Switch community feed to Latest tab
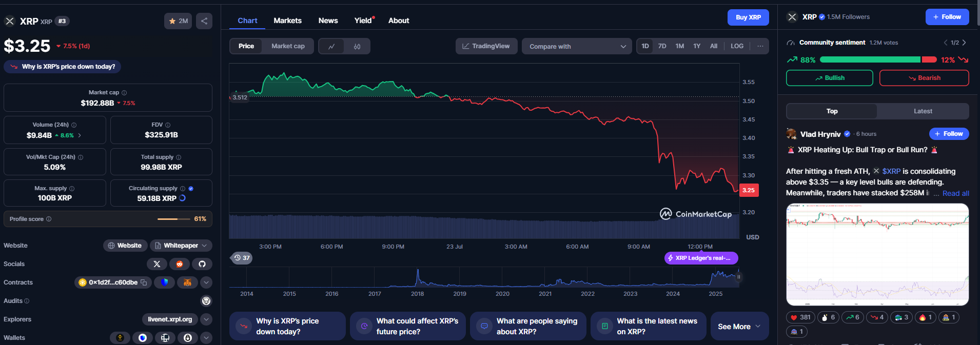 (923, 111)
